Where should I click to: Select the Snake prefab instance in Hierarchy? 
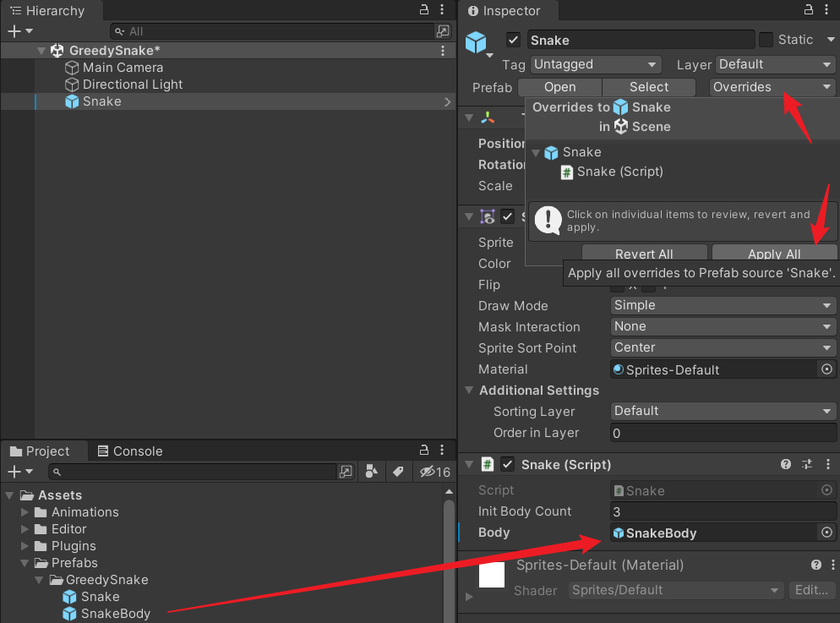(101, 101)
